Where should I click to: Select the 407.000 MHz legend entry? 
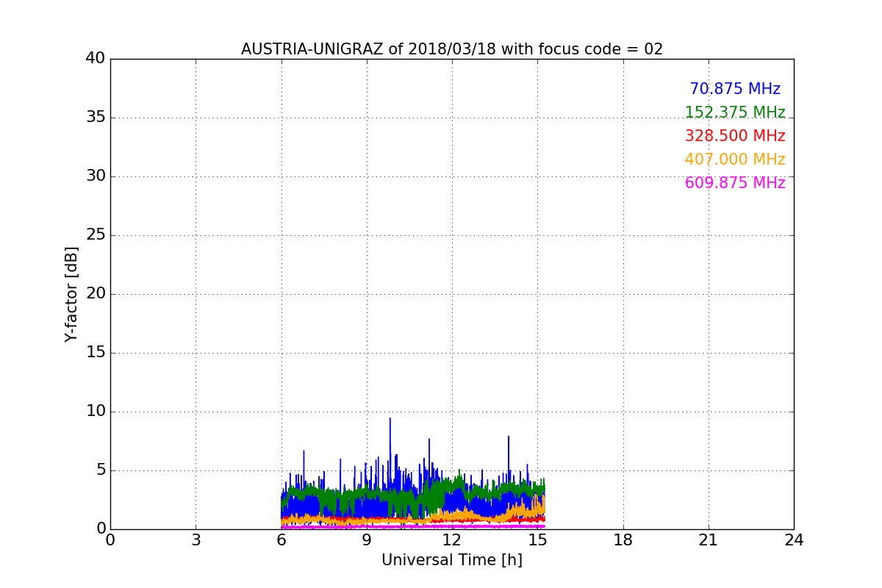[735, 159]
